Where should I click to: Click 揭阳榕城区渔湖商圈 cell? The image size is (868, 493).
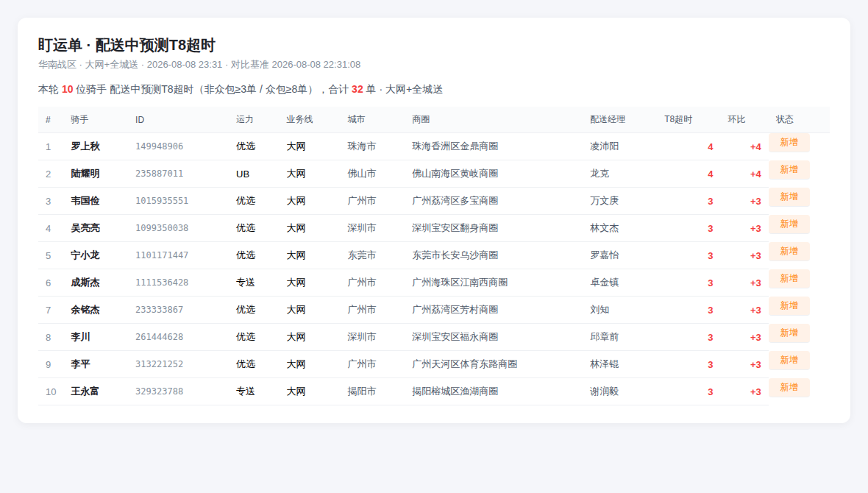455,391
